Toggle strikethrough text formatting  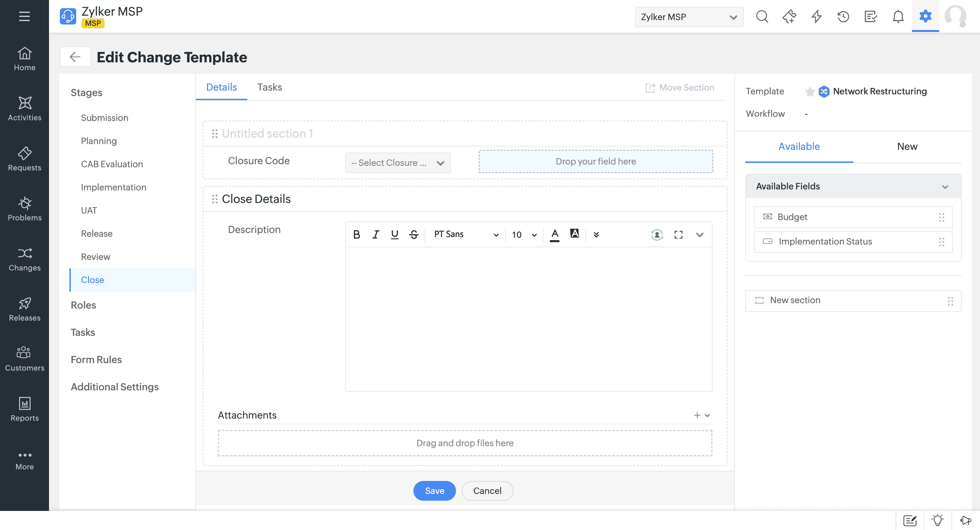coord(413,235)
